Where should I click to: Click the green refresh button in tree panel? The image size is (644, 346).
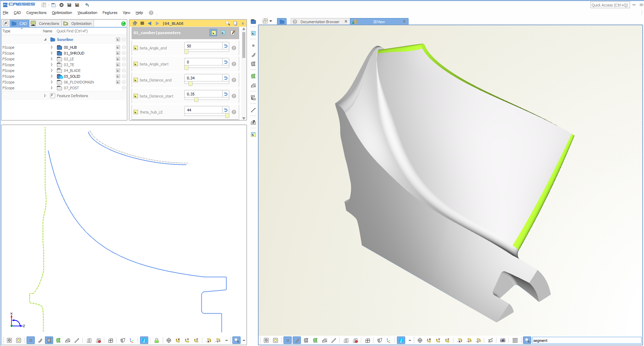tap(123, 24)
